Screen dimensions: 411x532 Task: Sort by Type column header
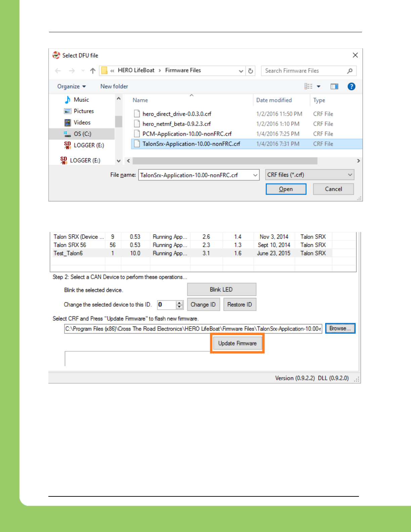coord(319,100)
